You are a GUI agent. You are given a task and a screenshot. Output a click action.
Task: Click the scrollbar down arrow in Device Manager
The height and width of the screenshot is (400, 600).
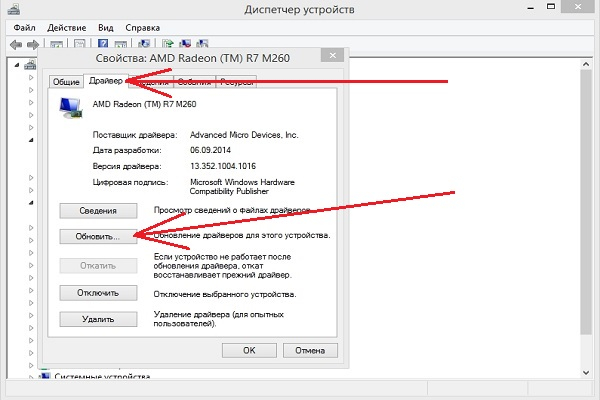tap(586, 372)
